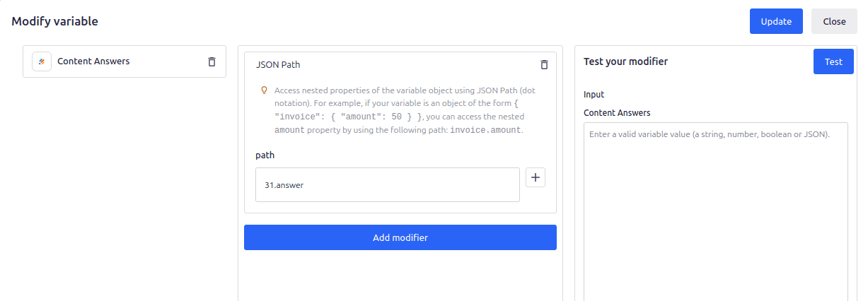Viewport: 868px width, 301px height.
Task: Click Content Answers label above textarea
Action: [616, 112]
